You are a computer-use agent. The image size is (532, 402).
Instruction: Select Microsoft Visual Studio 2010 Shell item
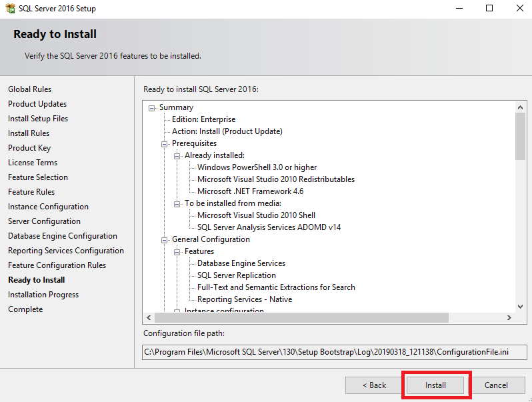pos(256,215)
